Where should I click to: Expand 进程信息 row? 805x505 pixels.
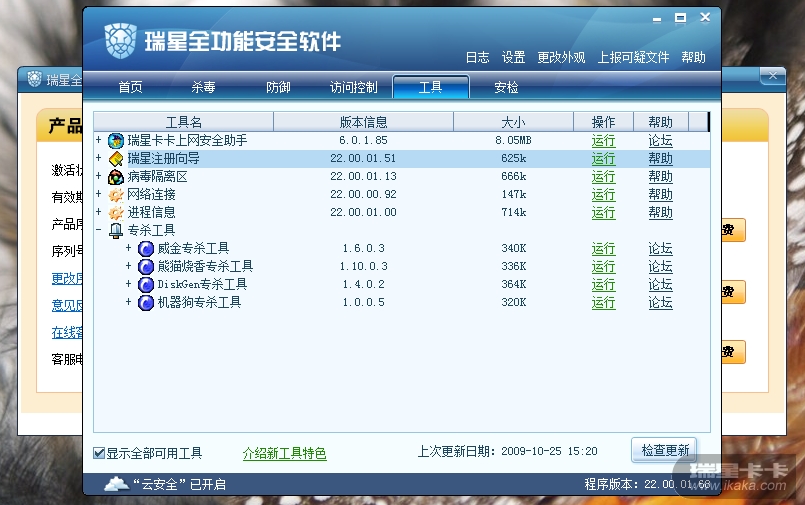click(99, 211)
